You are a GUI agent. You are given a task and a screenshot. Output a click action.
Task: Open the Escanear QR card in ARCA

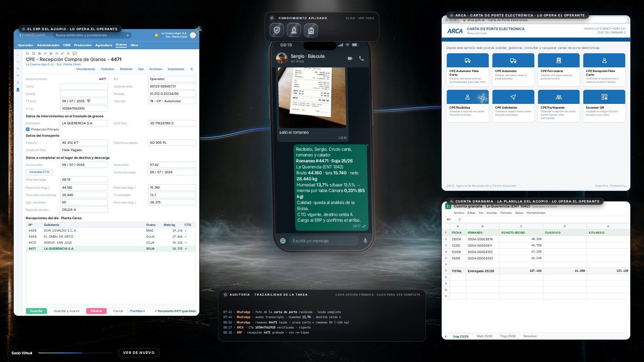(604, 106)
